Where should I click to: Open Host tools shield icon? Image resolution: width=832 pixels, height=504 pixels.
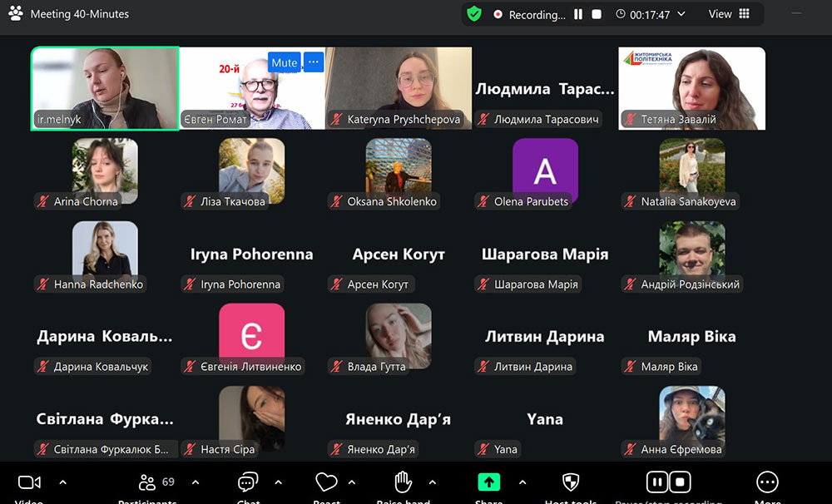coord(571,482)
